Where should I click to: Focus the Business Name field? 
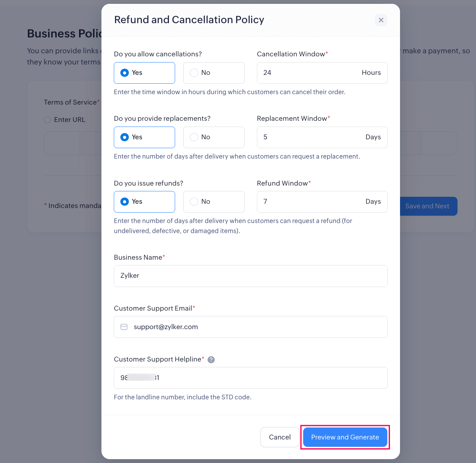click(x=250, y=276)
